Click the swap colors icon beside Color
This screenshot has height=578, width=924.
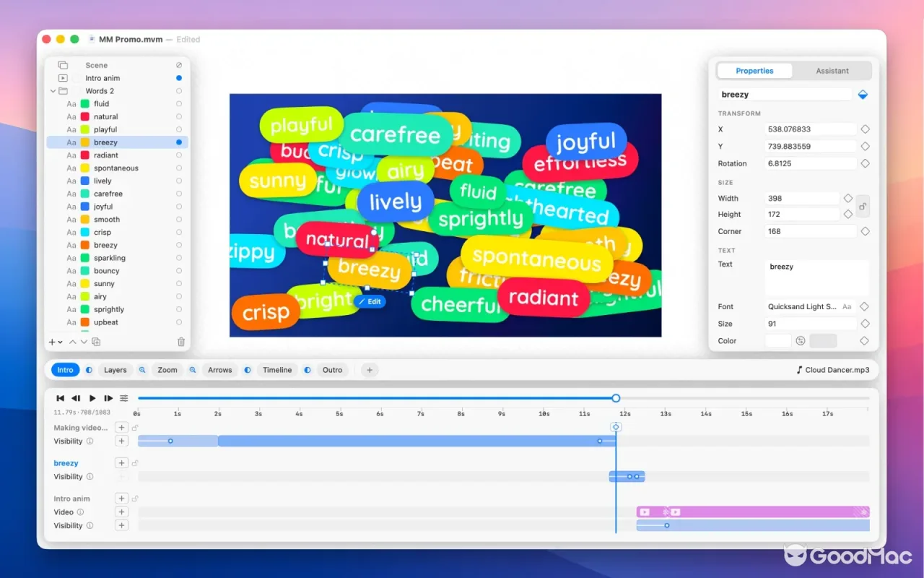[x=801, y=341]
